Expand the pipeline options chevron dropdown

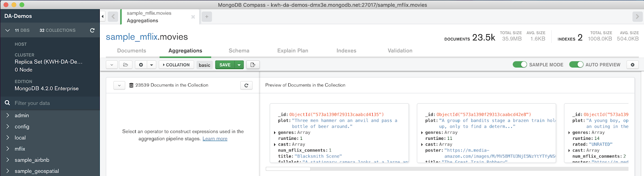pos(112,65)
